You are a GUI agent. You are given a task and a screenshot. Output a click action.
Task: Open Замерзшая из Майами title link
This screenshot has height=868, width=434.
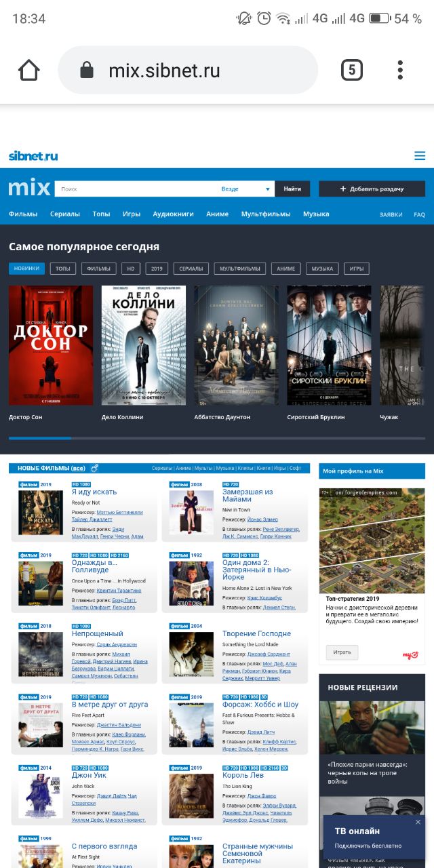point(248,495)
